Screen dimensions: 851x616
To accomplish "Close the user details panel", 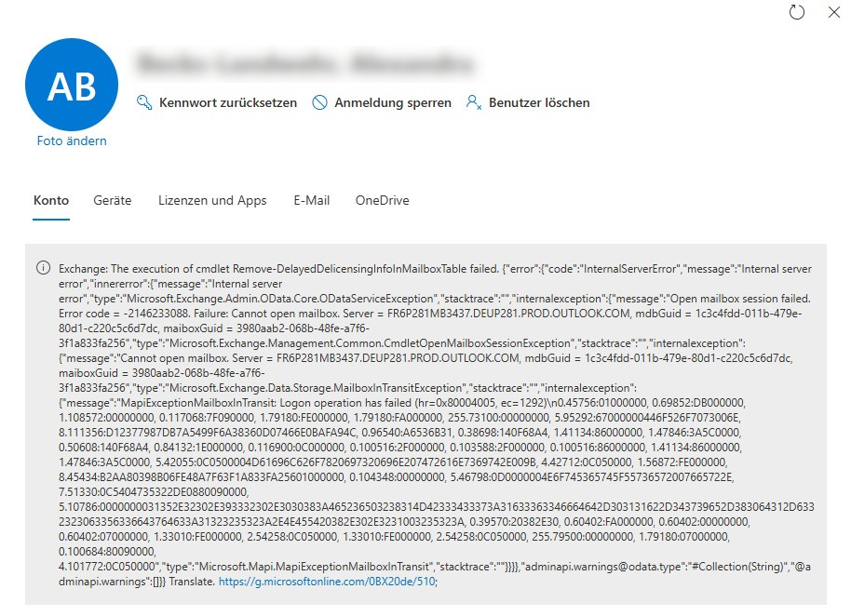I will (x=833, y=12).
